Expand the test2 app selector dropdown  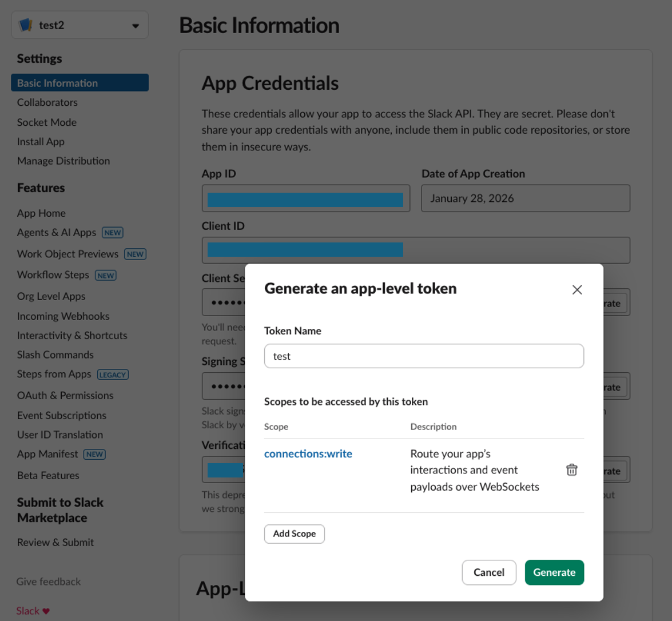(x=135, y=26)
